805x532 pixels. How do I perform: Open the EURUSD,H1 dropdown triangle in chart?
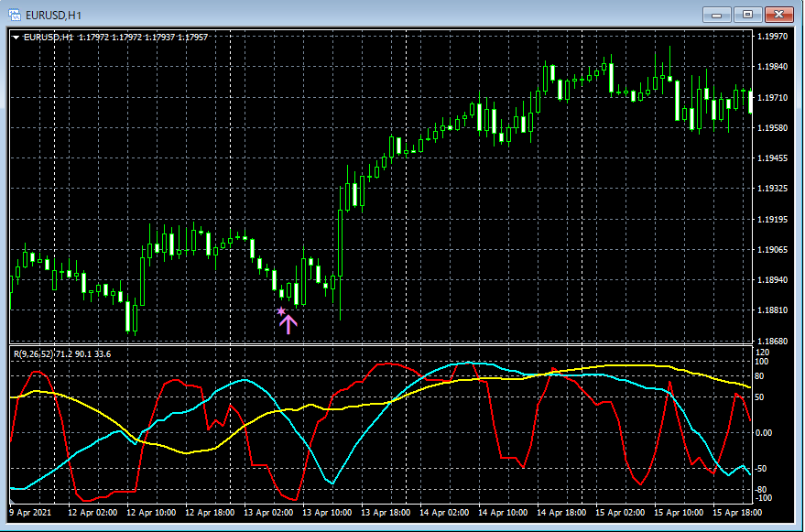pos(16,38)
